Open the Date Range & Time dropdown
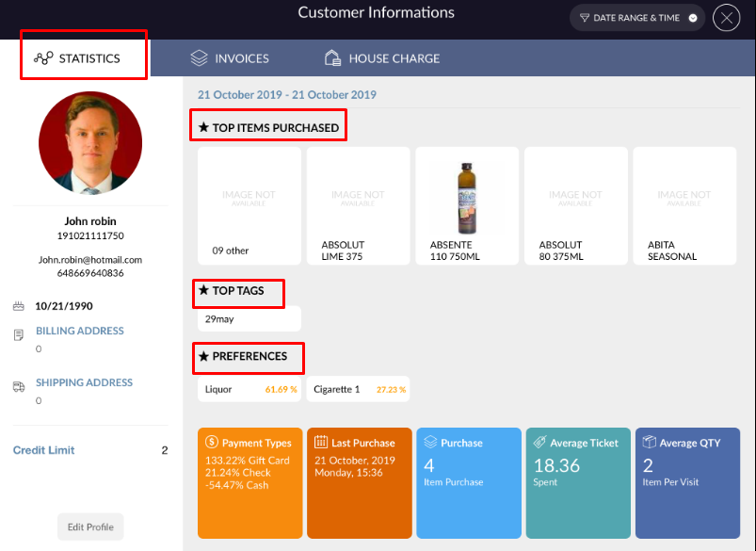Screen dimensions: 756x551 [637, 18]
